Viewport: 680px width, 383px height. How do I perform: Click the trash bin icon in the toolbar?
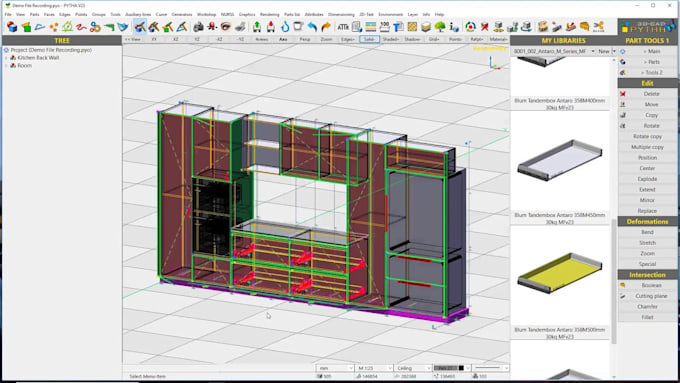point(298,27)
